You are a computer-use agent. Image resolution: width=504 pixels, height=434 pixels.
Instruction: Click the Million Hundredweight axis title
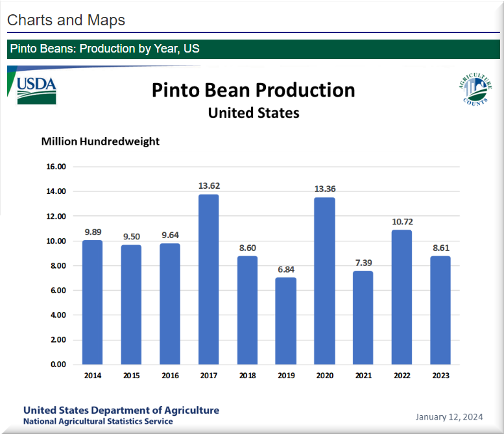pyautogui.click(x=100, y=141)
